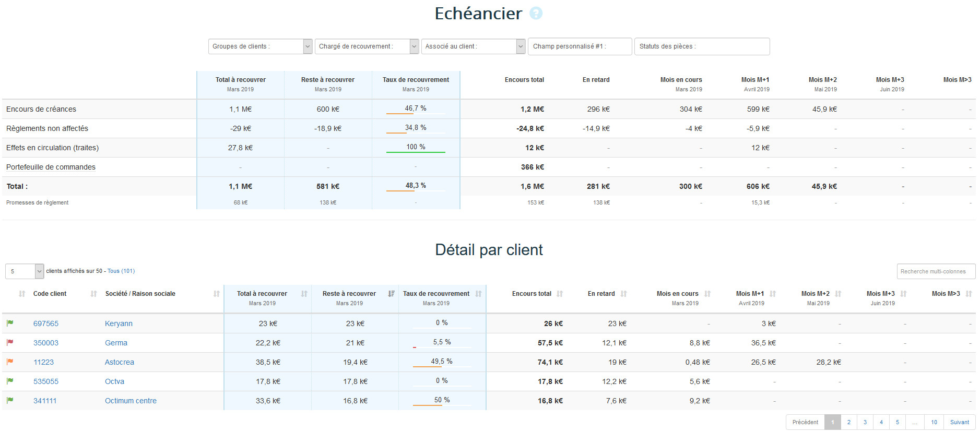Click the red flag icon for Germa
Screen dimensions: 980x432
10,343
